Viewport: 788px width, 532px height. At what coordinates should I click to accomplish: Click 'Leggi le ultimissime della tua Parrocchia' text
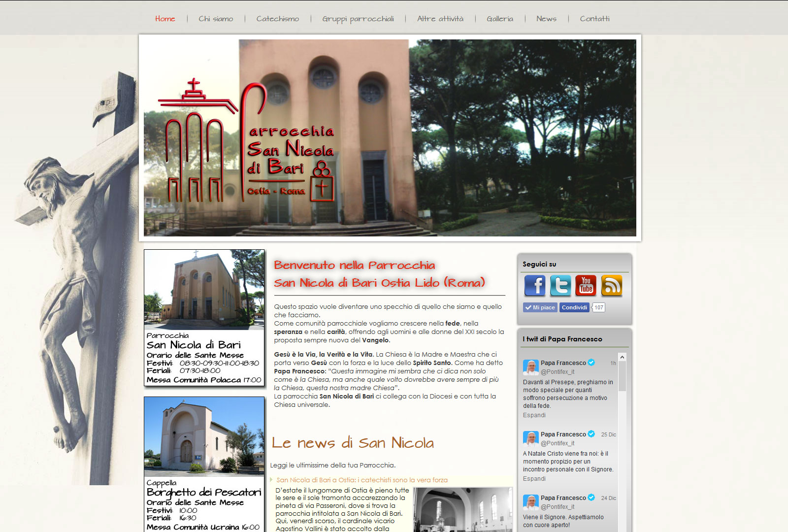coord(332,465)
